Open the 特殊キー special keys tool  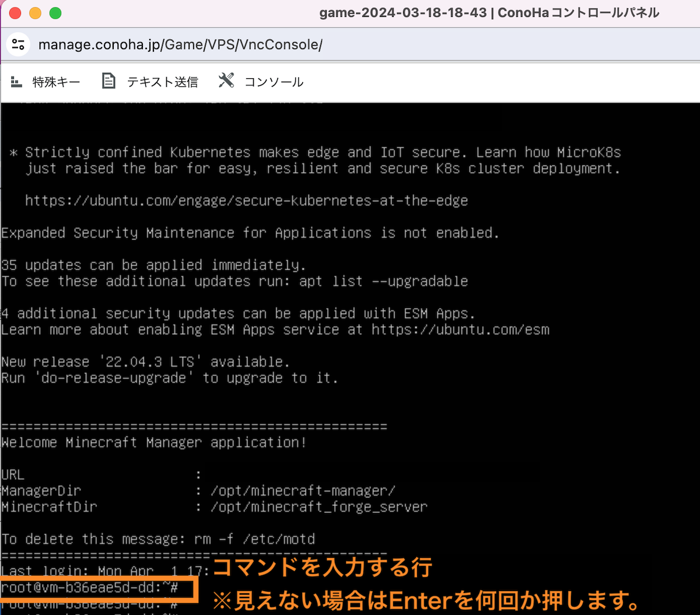(x=56, y=82)
